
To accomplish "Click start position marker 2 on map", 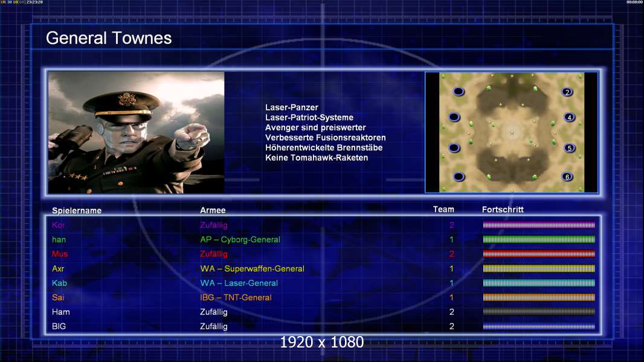I will coord(567,92).
